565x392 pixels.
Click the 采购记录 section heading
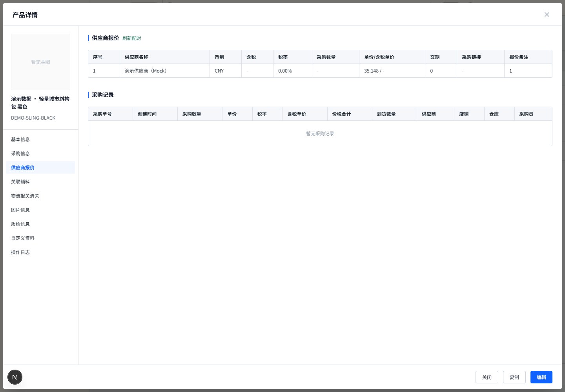point(103,95)
